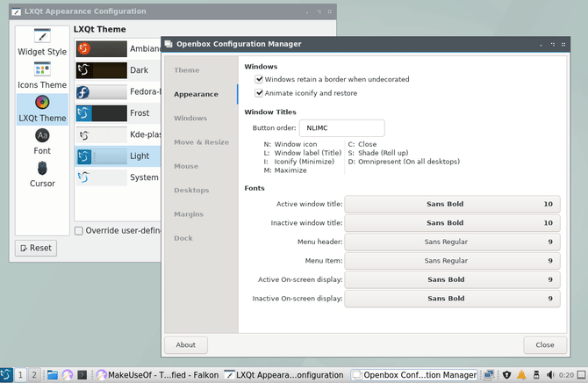This screenshot has width=588, height=383.
Task: Click into the Button order field
Action: [x=341, y=128]
